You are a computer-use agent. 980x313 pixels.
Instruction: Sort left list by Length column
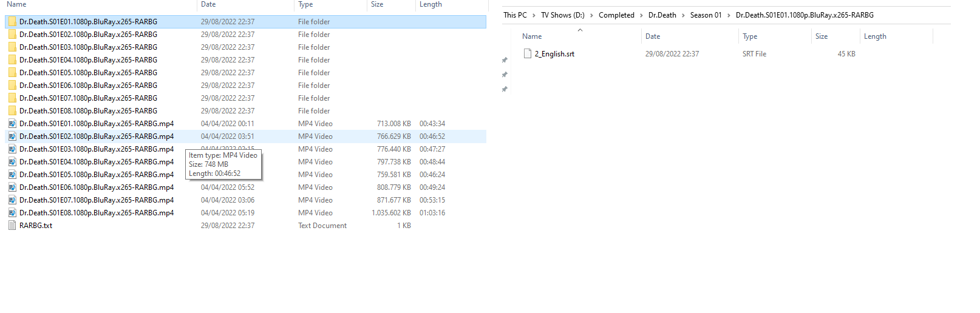(x=430, y=4)
